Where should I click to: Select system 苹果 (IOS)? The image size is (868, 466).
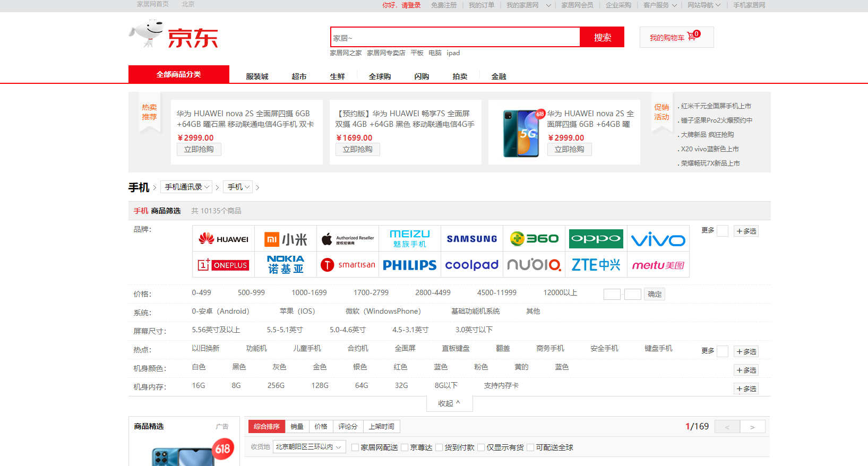tap(297, 312)
